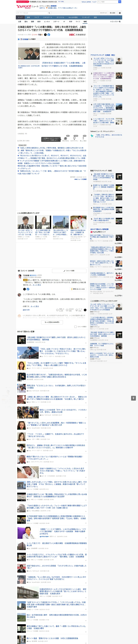Click the ウェブ検索 input field
138x644 pixels.
coord(108,2)
